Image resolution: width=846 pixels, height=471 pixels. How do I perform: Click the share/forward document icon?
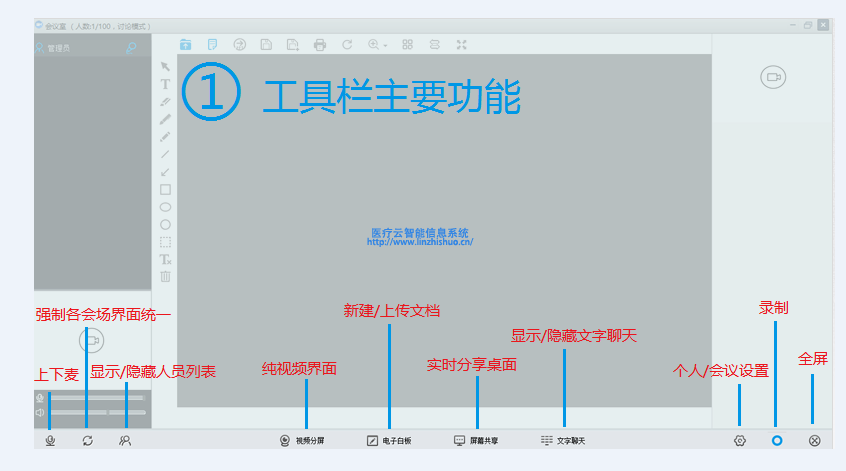(240, 45)
